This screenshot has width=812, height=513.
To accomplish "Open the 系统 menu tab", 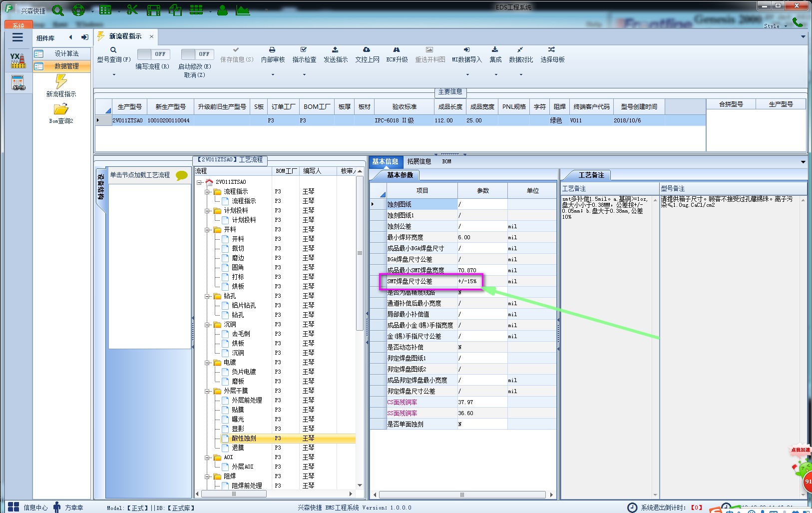I will 18,25.
